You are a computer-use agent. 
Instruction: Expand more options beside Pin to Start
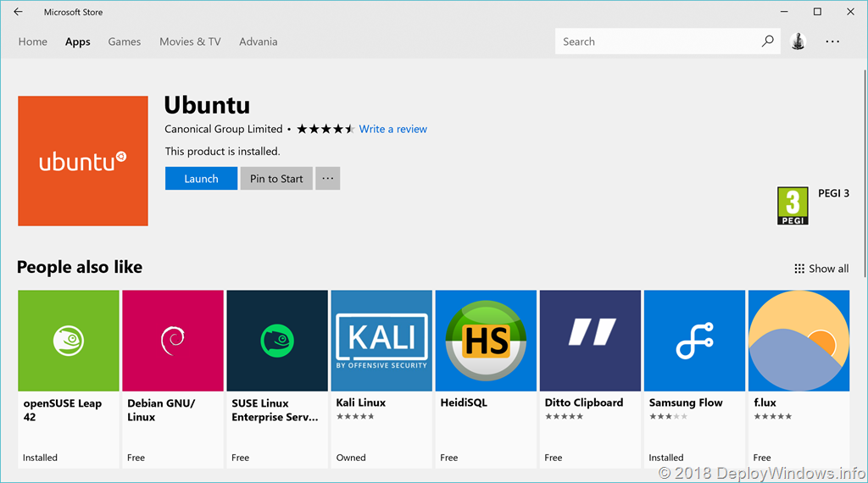pos(328,179)
